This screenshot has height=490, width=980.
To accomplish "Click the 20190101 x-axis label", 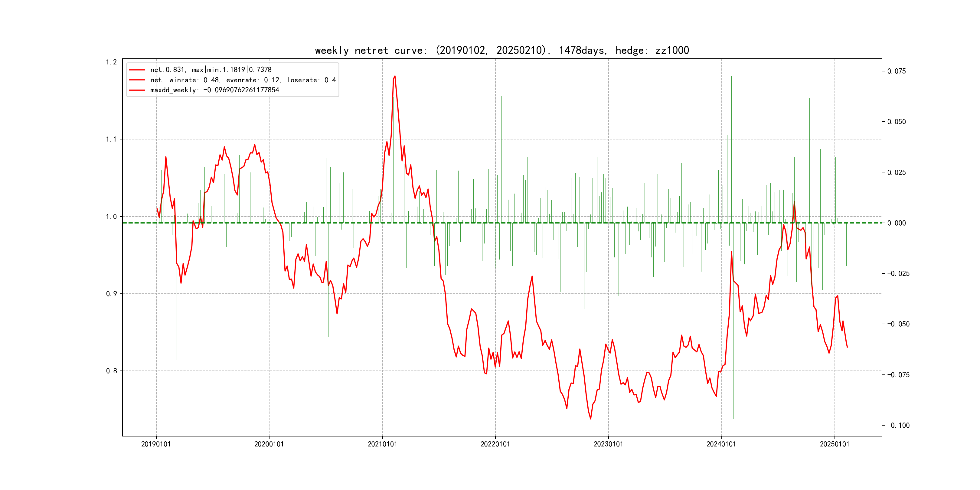I will tap(156, 444).
